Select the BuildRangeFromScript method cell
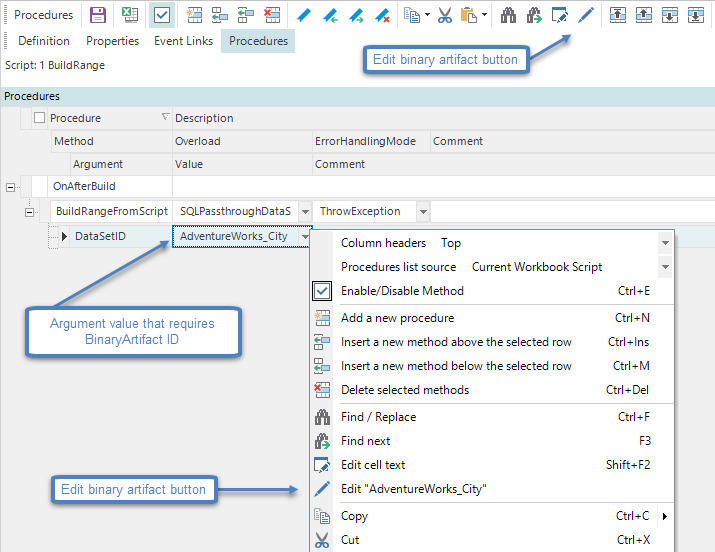This screenshot has width=715, height=552. click(x=111, y=212)
